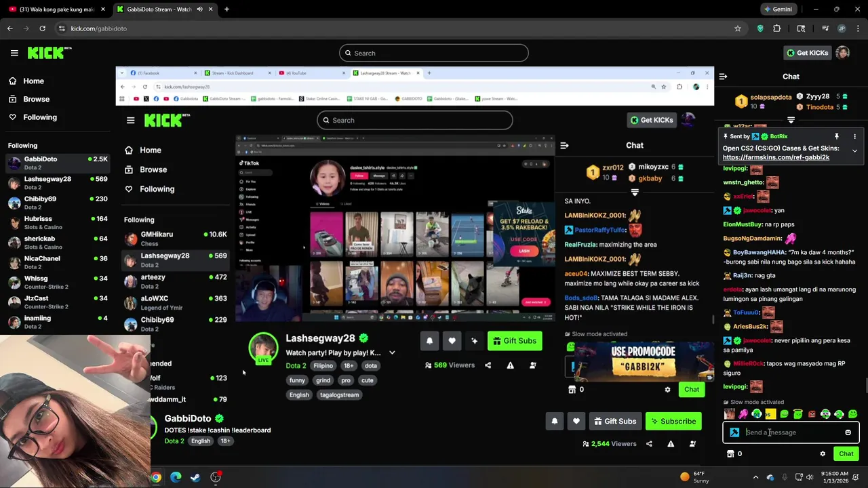Image resolution: width=868 pixels, height=488 pixels.
Task: Select GabbiDoto in Following list
Action: pyautogui.click(x=58, y=163)
